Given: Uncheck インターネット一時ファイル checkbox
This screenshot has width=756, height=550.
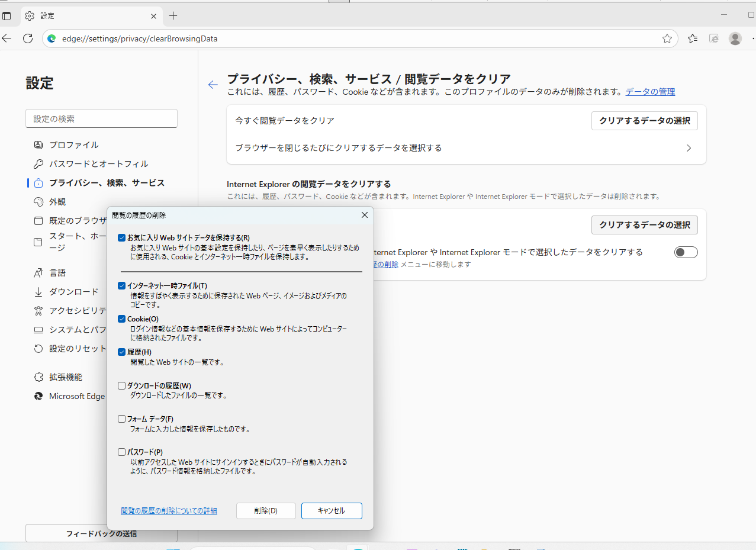Looking at the screenshot, I should tap(122, 286).
